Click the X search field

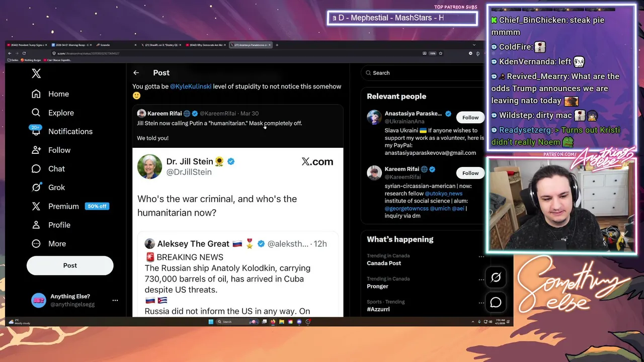[x=422, y=73]
